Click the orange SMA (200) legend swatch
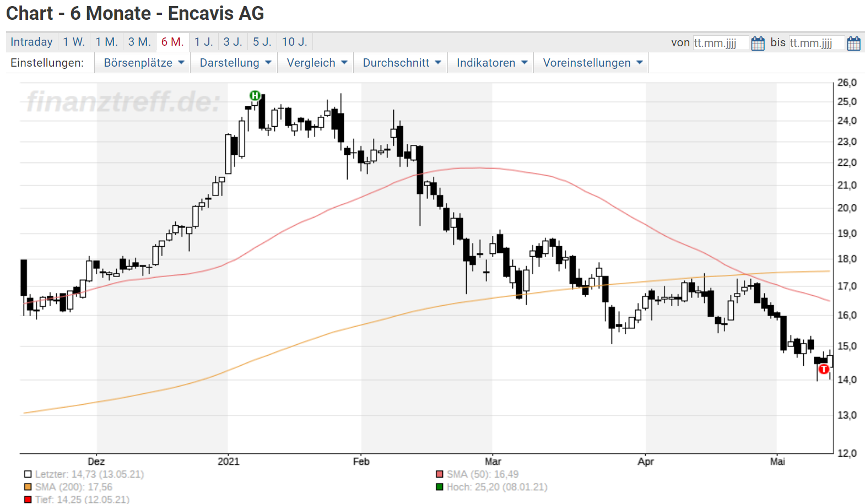This screenshot has height=504, width=865. pos(28,487)
